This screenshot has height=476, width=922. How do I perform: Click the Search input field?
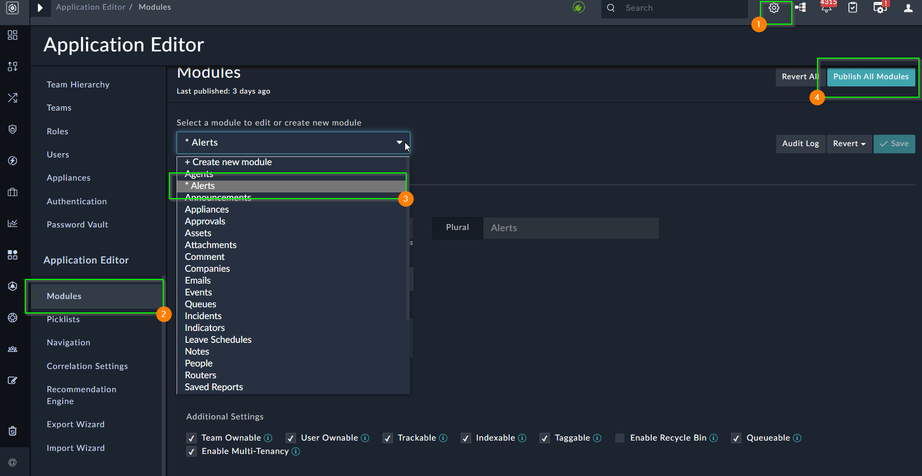coord(674,8)
